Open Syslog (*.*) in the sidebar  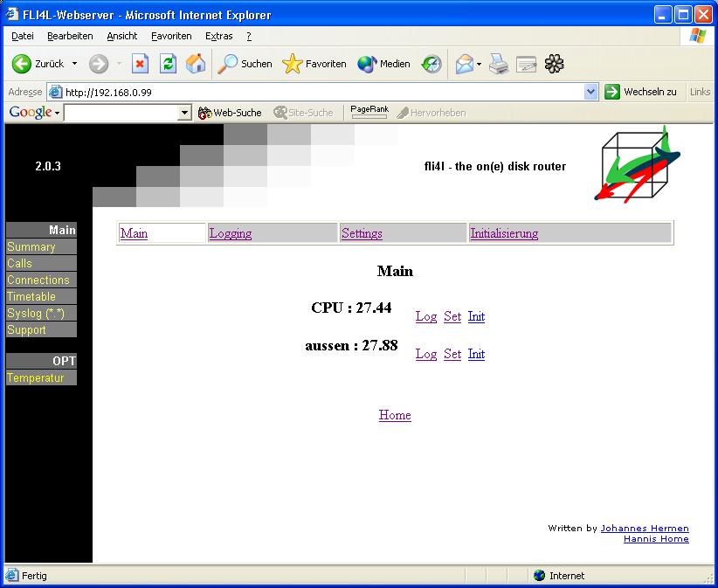(x=41, y=314)
